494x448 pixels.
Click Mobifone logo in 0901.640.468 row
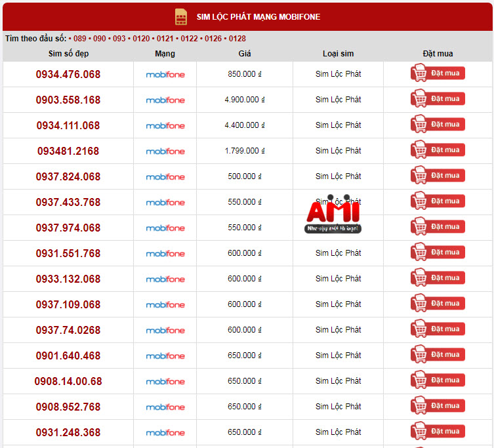[165, 356]
